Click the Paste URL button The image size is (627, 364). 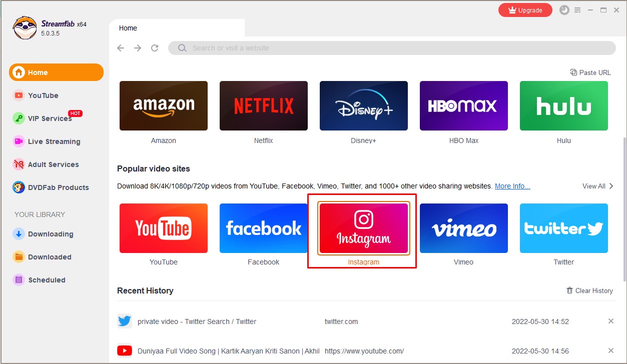(x=590, y=72)
